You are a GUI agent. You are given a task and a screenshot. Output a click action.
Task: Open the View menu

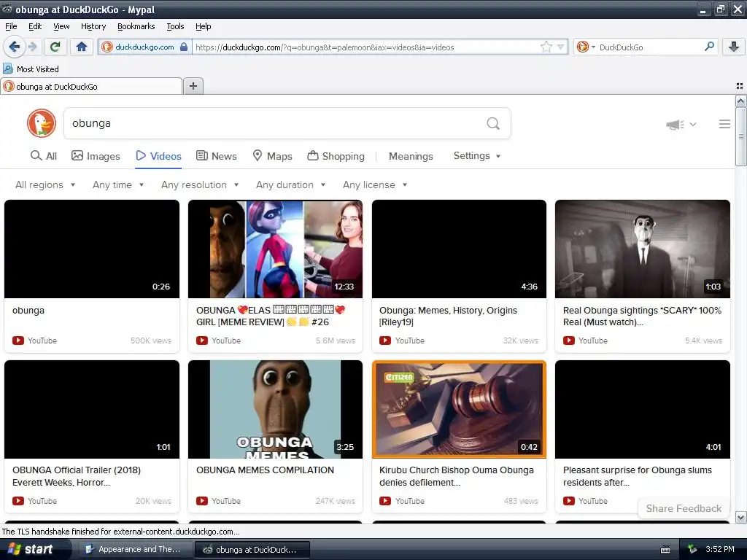[61, 26]
